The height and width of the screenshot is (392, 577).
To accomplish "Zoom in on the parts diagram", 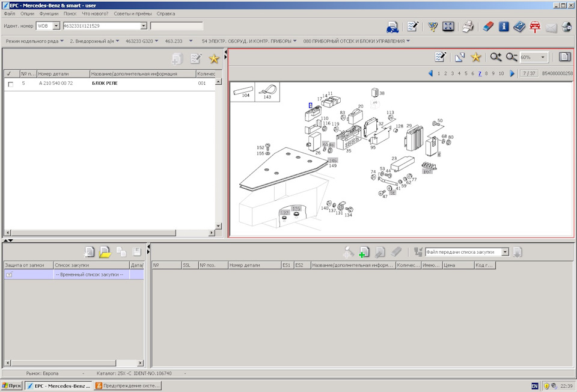I will (495, 57).
